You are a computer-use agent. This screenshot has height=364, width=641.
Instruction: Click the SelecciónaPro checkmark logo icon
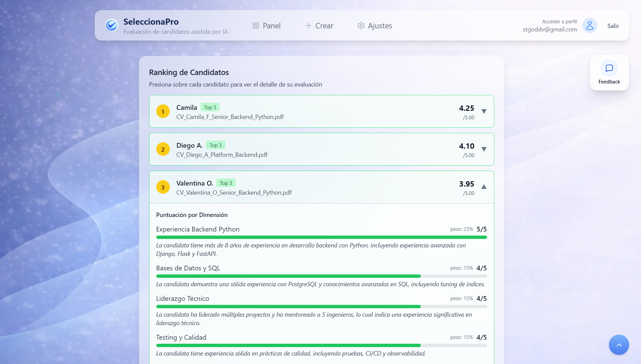coord(112,25)
